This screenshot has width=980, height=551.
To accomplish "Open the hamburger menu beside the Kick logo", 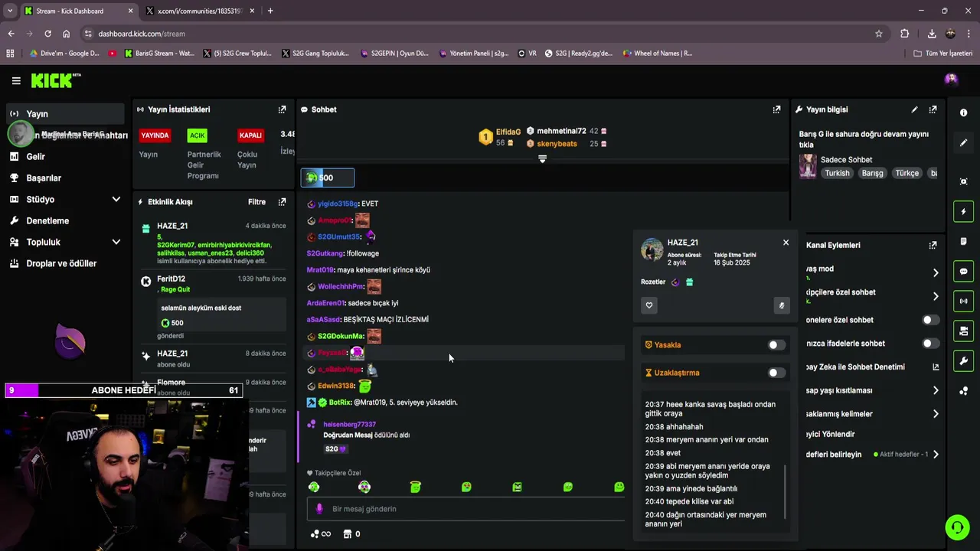I will pos(16,80).
